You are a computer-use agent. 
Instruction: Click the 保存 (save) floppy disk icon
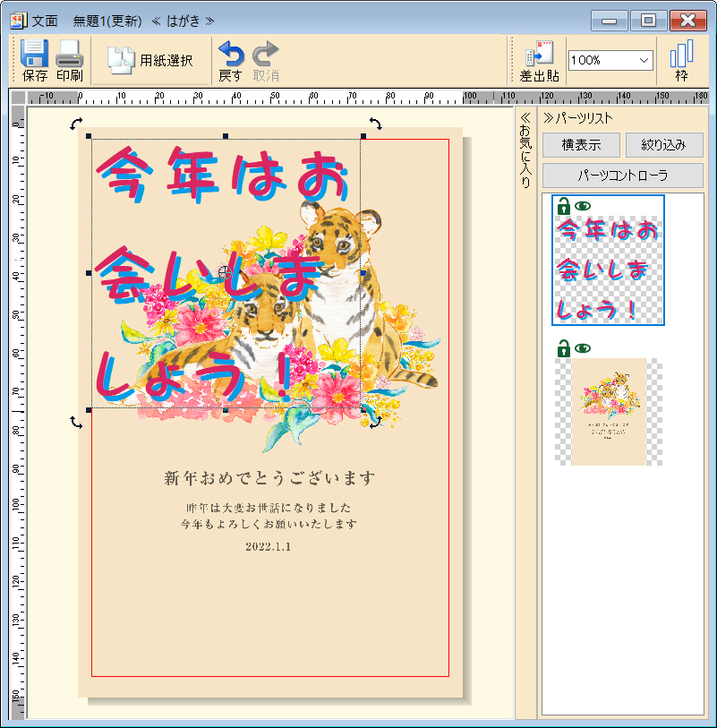(x=35, y=55)
